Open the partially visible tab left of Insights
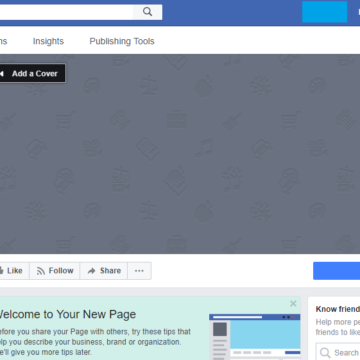Screen dimensions: 360x360 click(3, 41)
